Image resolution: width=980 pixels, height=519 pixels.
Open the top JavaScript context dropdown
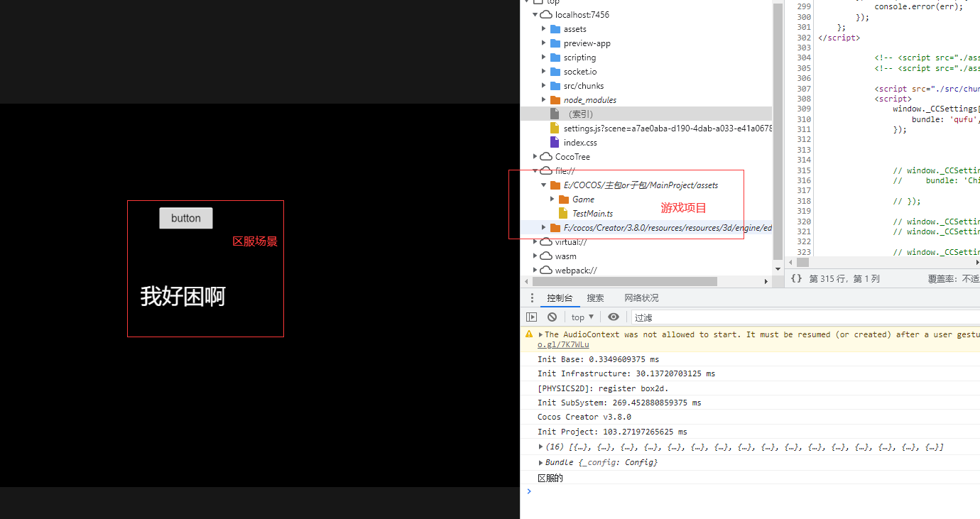click(582, 317)
